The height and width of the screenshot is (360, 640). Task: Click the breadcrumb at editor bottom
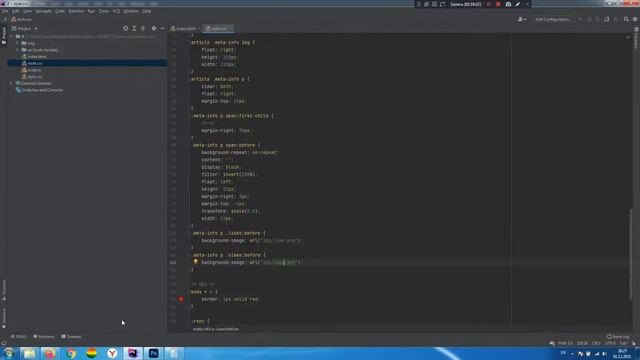[x=216, y=329]
